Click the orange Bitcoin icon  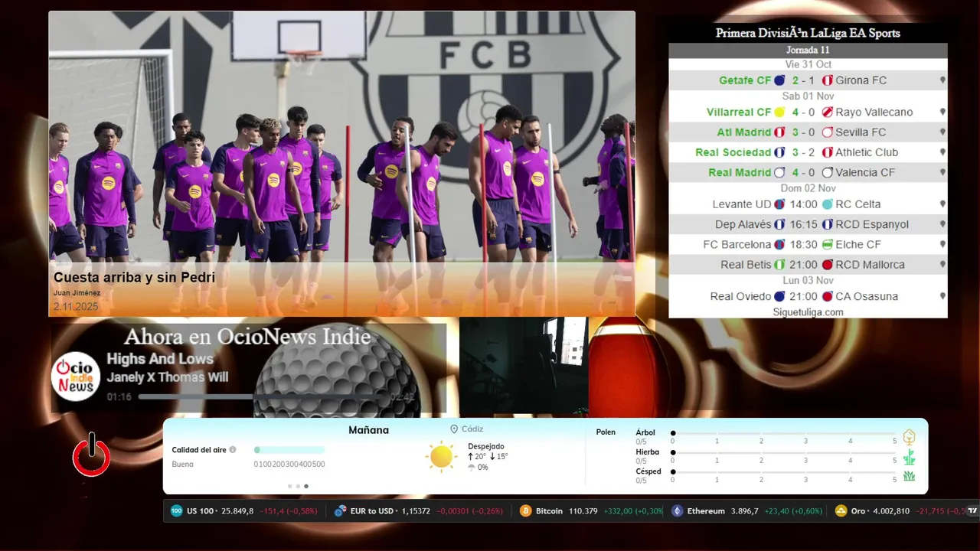525,510
